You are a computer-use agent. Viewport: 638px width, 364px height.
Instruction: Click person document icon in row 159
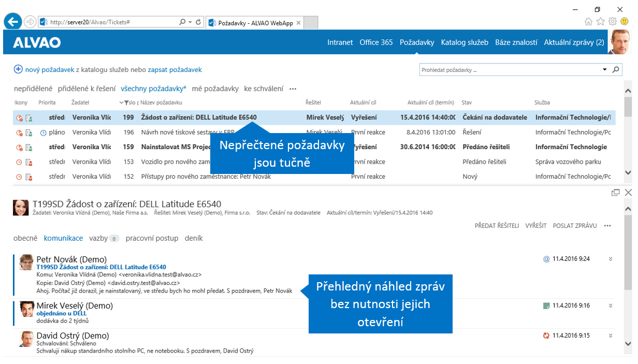29,147
